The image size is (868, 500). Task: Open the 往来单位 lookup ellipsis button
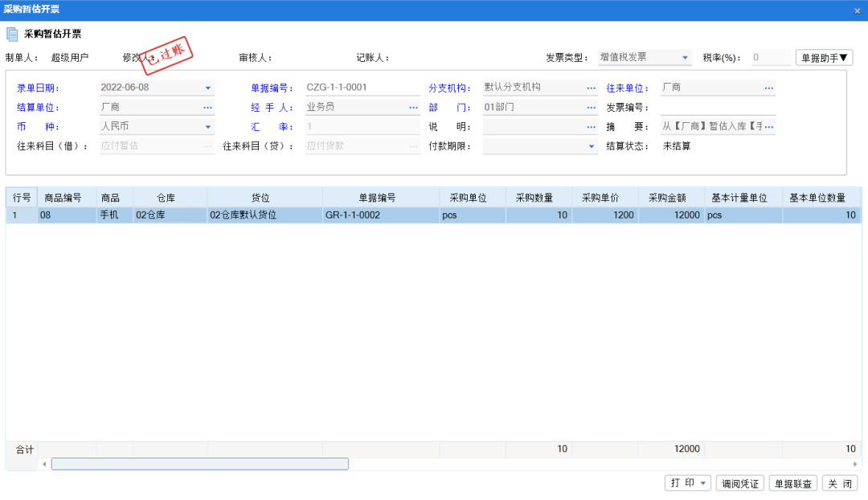tap(770, 87)
